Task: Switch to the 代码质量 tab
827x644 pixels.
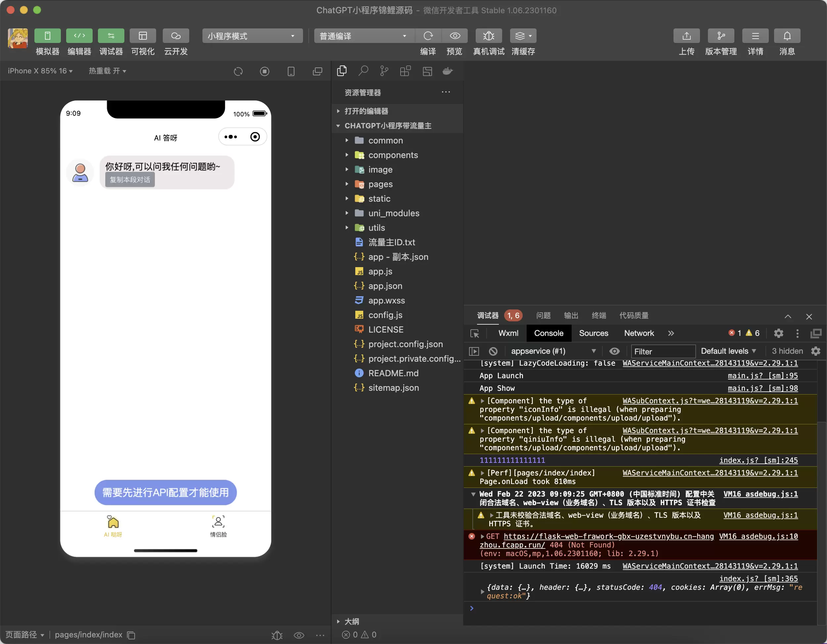Action: (634, 315)
